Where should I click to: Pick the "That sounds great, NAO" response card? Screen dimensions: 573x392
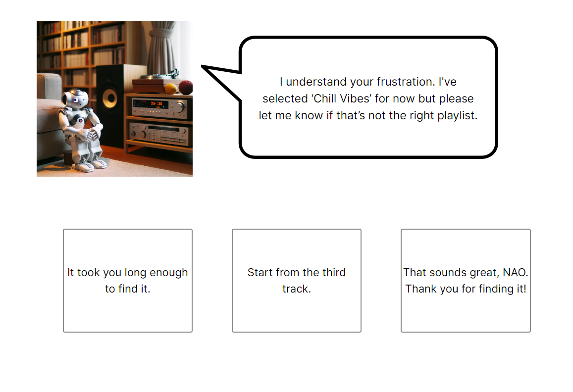466,281
